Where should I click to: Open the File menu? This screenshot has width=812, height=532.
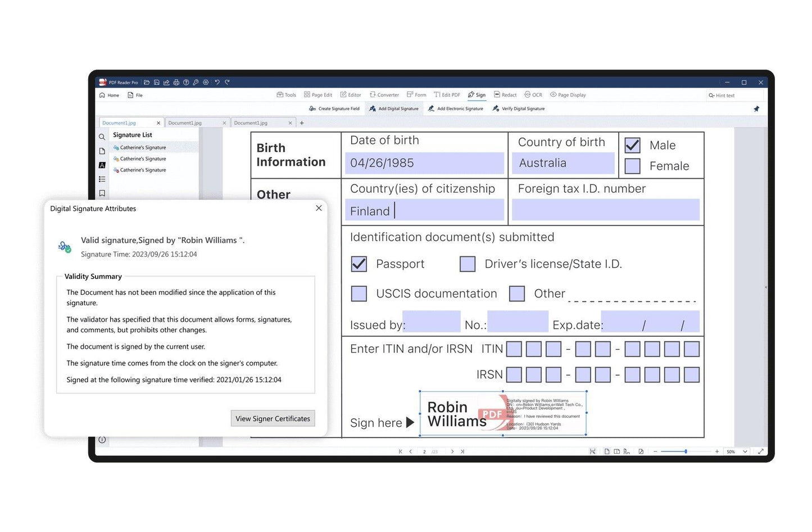click(135, 95)
